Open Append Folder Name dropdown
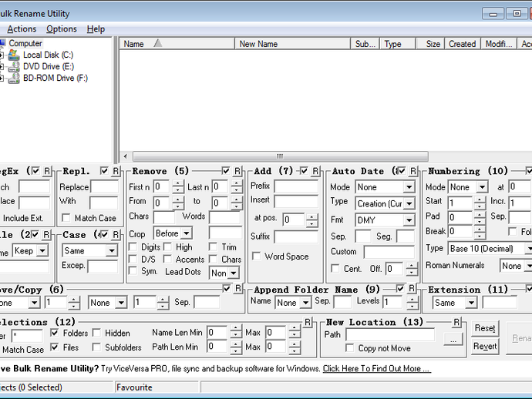The height and width of the screenshot is (399, 532). click(305, 303)
